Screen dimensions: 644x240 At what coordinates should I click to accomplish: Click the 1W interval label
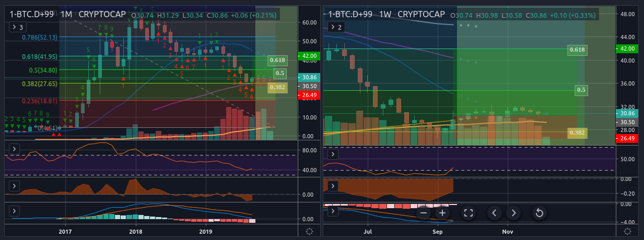coord(385,15)
